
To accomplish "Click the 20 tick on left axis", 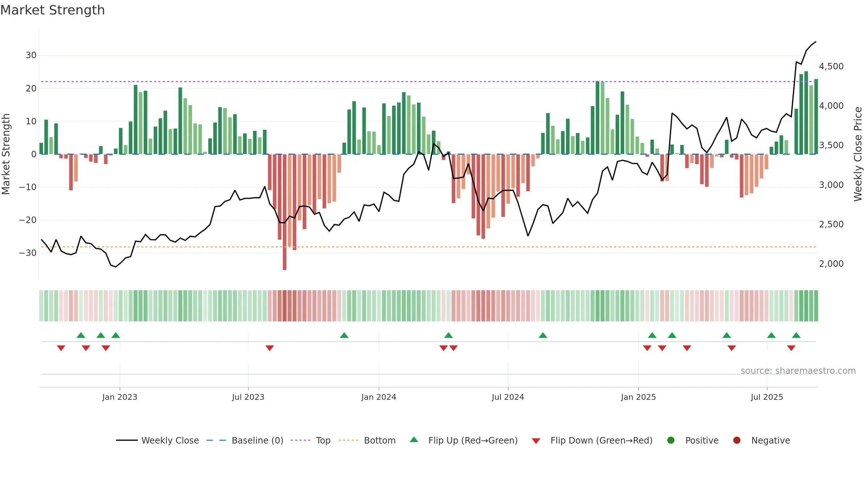I will click(x=31, y=88).
